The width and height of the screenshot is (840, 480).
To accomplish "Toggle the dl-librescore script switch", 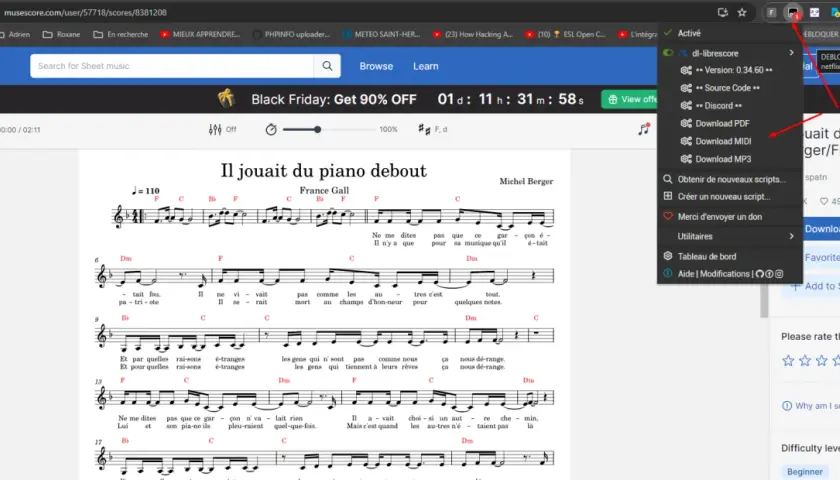I will [x=668, y=53].
